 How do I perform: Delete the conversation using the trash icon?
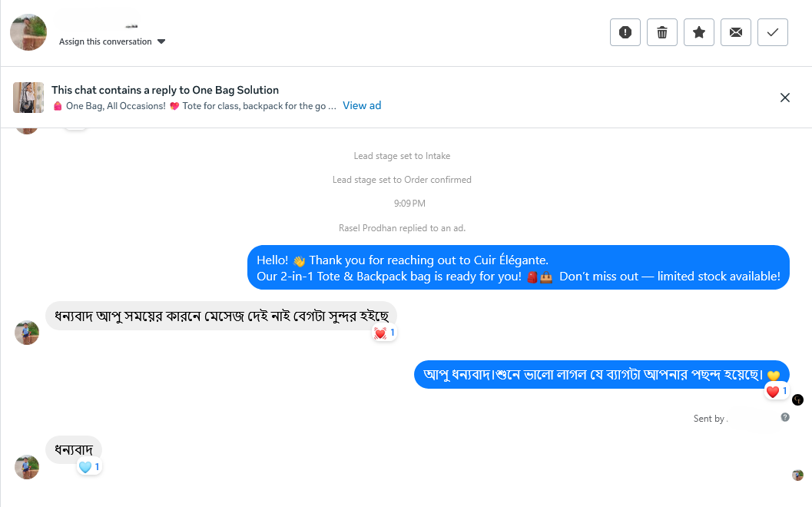coord(661,32)
